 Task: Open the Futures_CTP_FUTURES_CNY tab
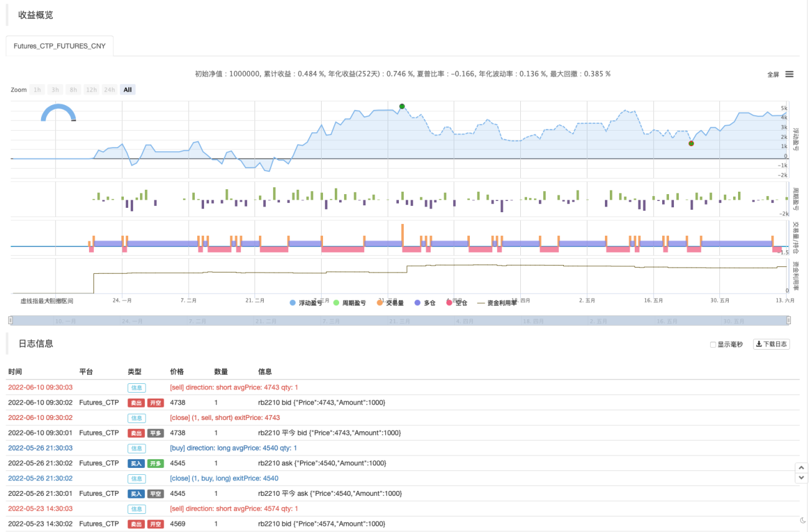coord(60,45)
